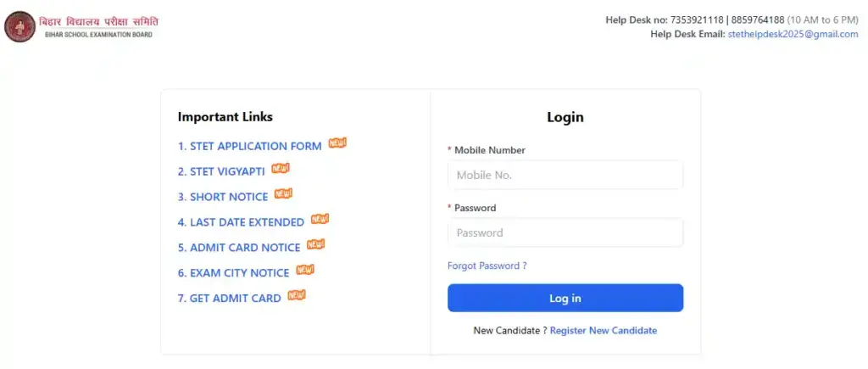The image size is (868, 369).
Task: Click the NEW badge next to EXAM CITY NOTICE
Action: (x=304, y=271)
